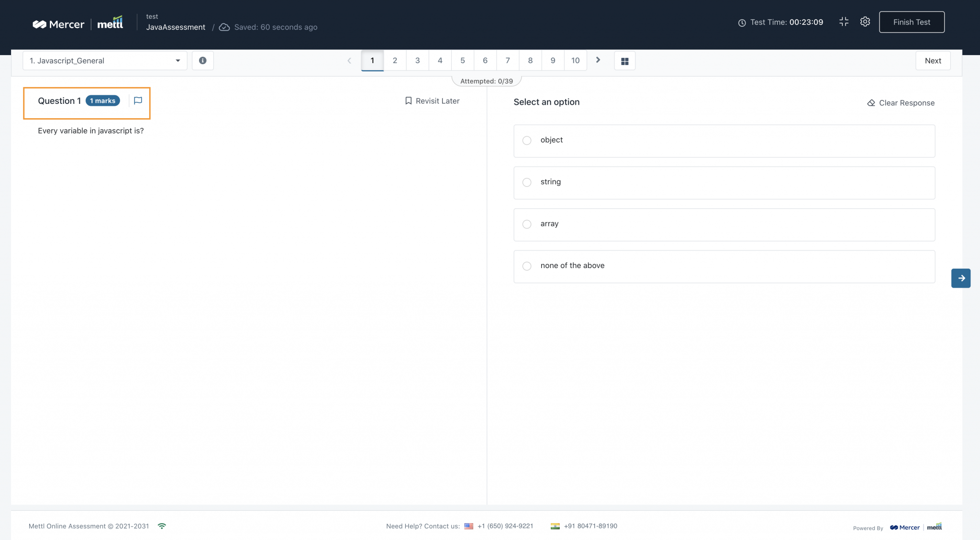The width and height of the screenshot is (980, 540).
Task: Select the 'object' radio option
Action: click(527, 140)
